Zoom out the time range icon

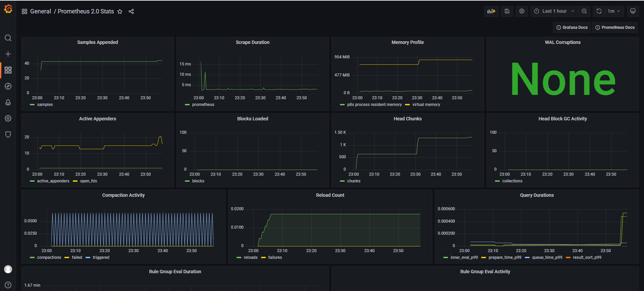[x=584, y=11]
